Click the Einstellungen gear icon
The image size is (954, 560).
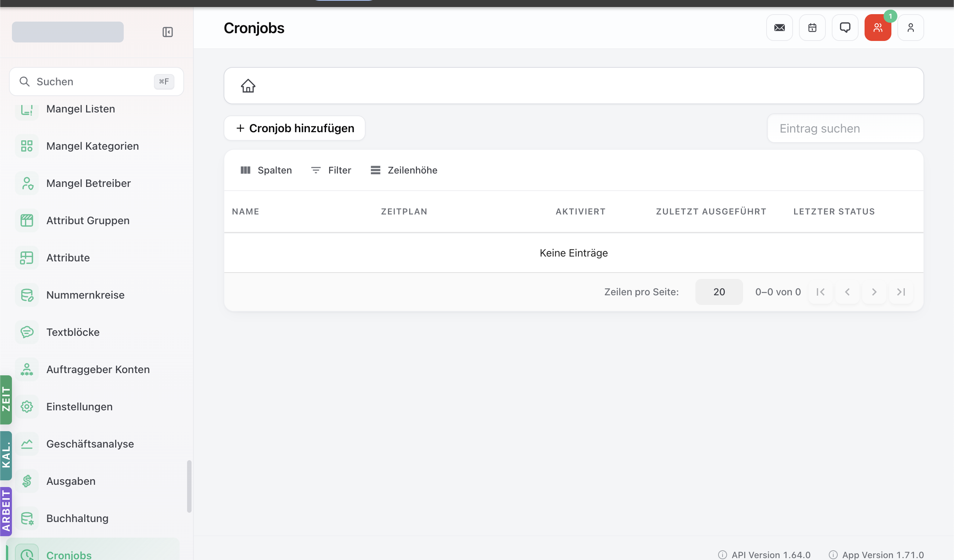(27, 407)
